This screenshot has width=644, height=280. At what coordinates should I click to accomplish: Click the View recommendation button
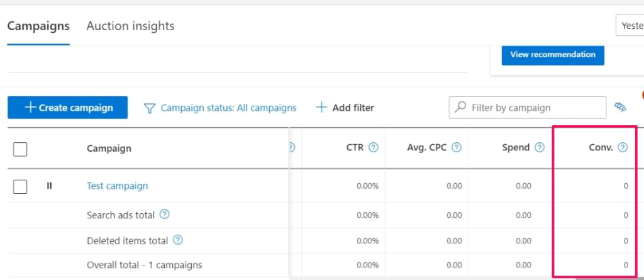pyautogui.click(x=553, y=54)
